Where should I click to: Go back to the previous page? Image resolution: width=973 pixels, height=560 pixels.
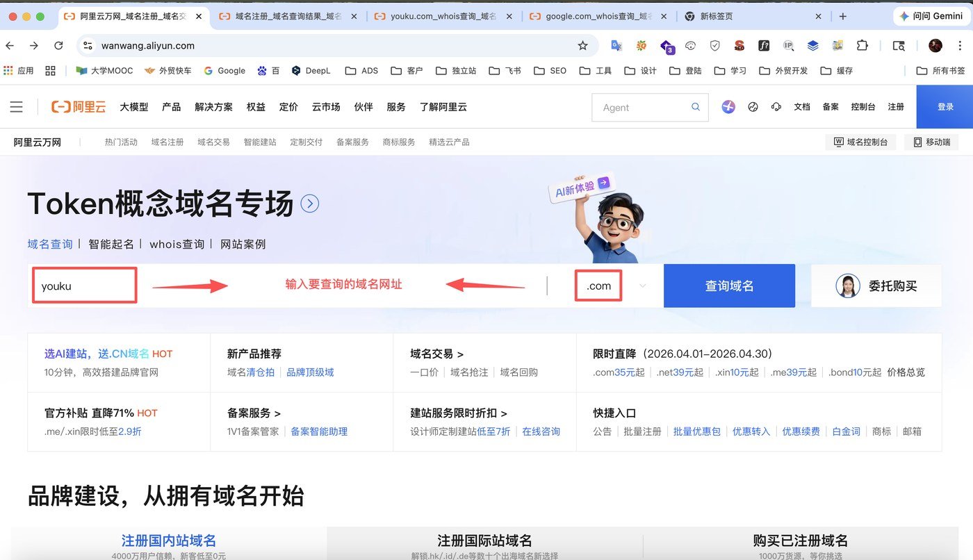(x=9, y=46)
